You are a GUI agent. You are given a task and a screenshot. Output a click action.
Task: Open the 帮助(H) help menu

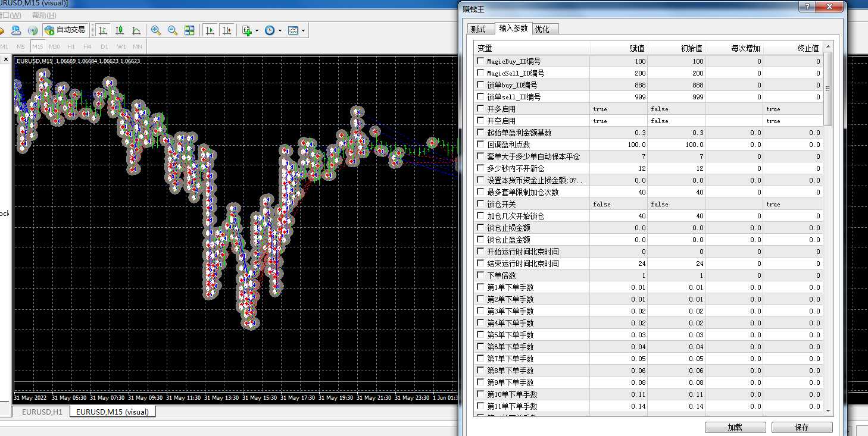pyautogui.click(x=44, y=15)
